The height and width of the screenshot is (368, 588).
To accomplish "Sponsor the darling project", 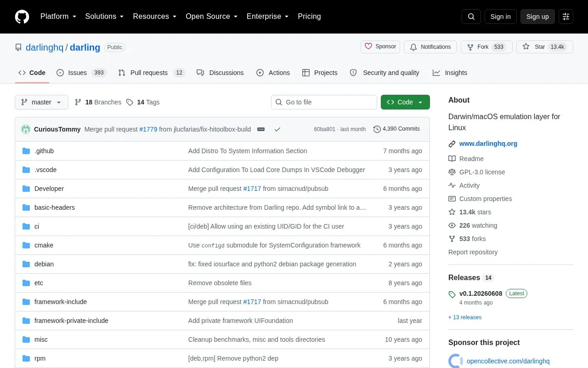I will pos(380,47).
